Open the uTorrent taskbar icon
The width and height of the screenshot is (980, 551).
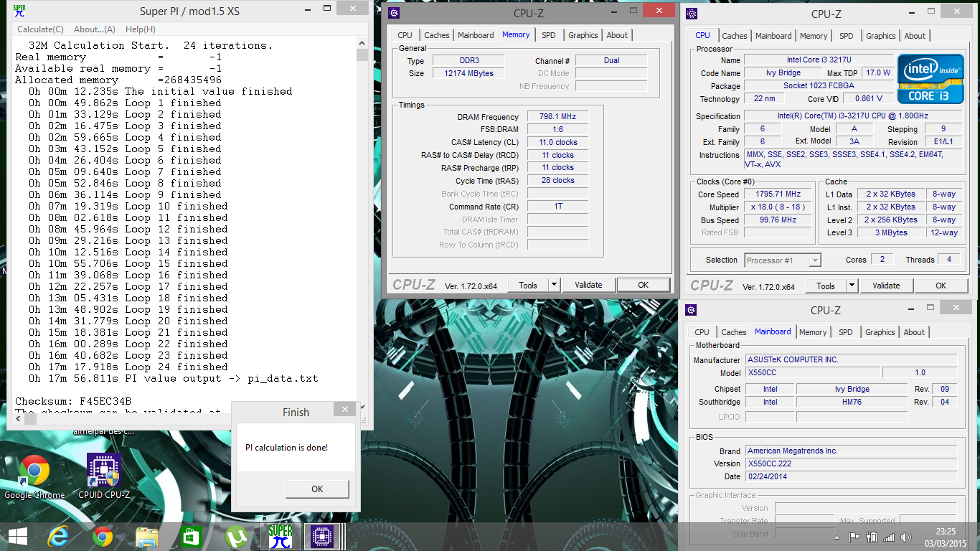(235, 537)
